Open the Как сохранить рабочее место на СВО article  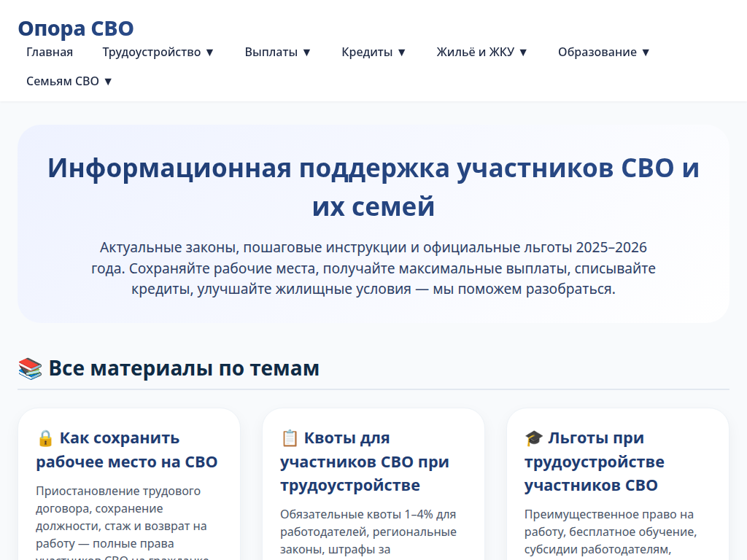coord(127,449)
